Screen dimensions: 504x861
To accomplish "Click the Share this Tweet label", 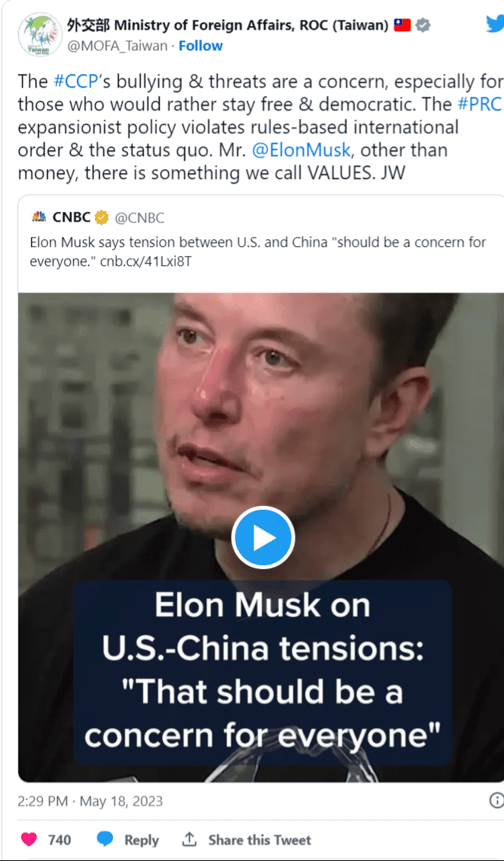I will click(x=260, y=840).
